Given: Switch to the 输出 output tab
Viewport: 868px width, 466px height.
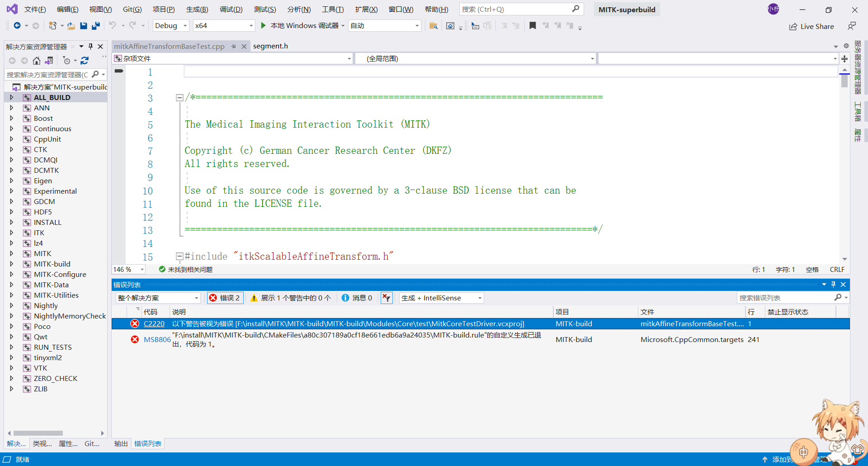Looking at the screenshot, I should click(x=121, y=443).
